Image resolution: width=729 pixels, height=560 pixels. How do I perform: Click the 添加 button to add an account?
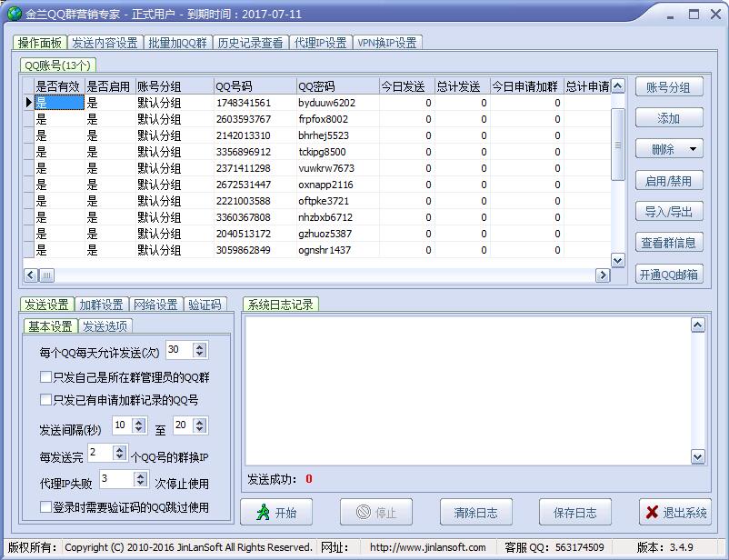669,118
